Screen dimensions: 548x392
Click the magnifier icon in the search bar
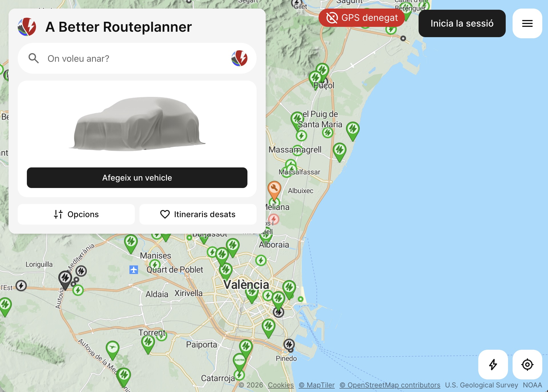coord(33,58)
